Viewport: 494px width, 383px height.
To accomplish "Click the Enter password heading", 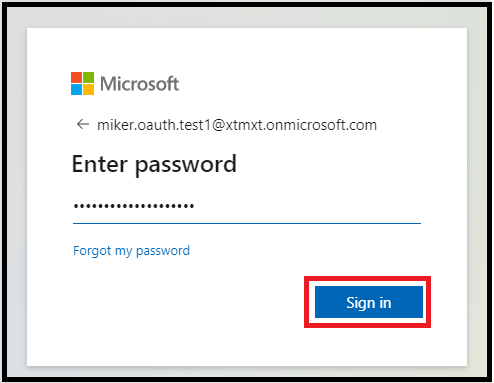I will click(154, 164).
